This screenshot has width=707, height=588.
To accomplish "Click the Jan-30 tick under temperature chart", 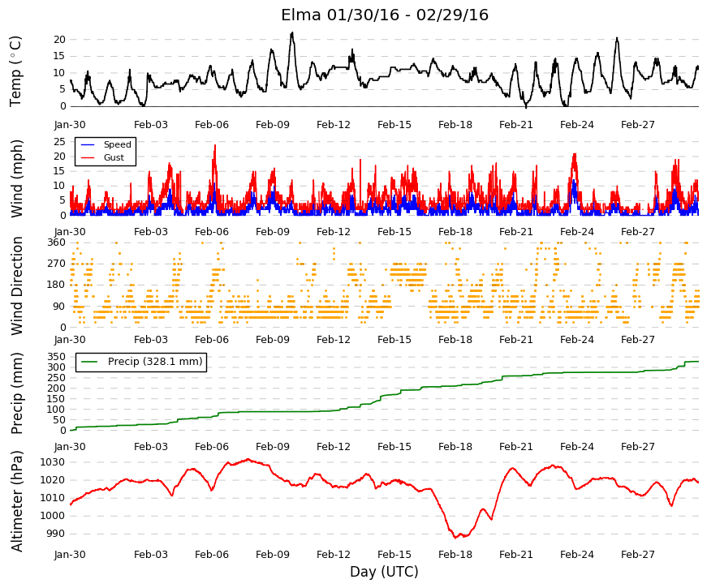I will pyautogui.click(x=70, y=125).
